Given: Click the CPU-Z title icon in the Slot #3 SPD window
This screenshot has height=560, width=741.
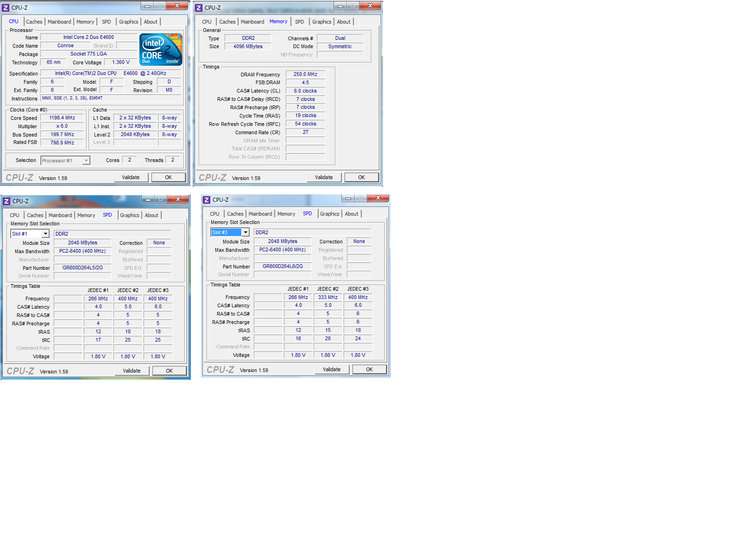Looking at the screenshot, I should coord(207,200).
